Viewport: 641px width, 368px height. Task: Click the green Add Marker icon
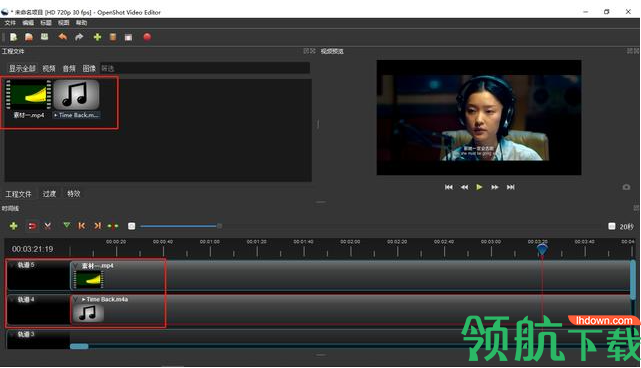(67, 225)
